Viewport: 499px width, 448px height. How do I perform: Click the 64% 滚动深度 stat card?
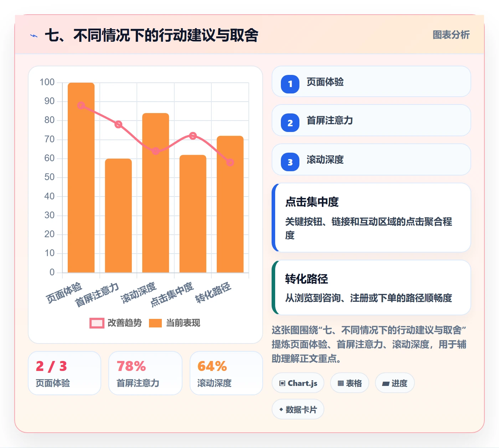(x=226, y=373)
